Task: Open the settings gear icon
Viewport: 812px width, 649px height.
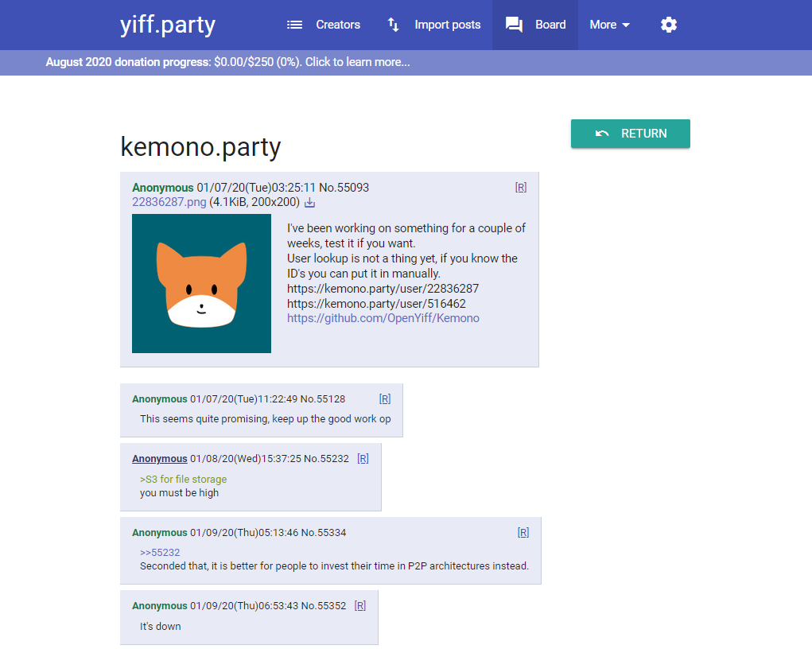Action: point(669,25)
